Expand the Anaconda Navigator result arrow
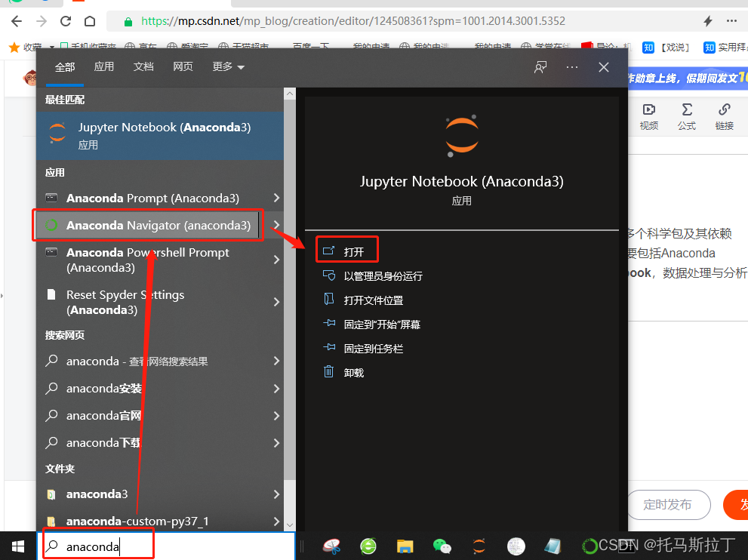This screenshot has width=748, height=560. [x=277, y=225]
